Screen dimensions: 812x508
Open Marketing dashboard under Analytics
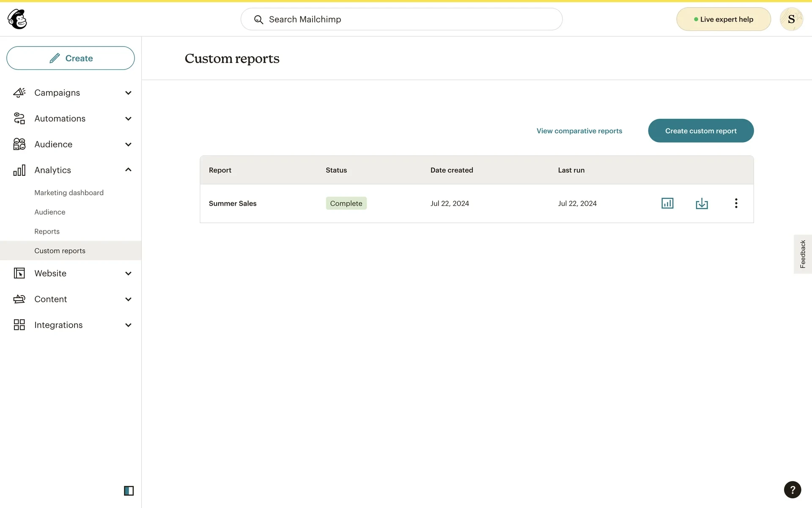(x=69, y=193)
